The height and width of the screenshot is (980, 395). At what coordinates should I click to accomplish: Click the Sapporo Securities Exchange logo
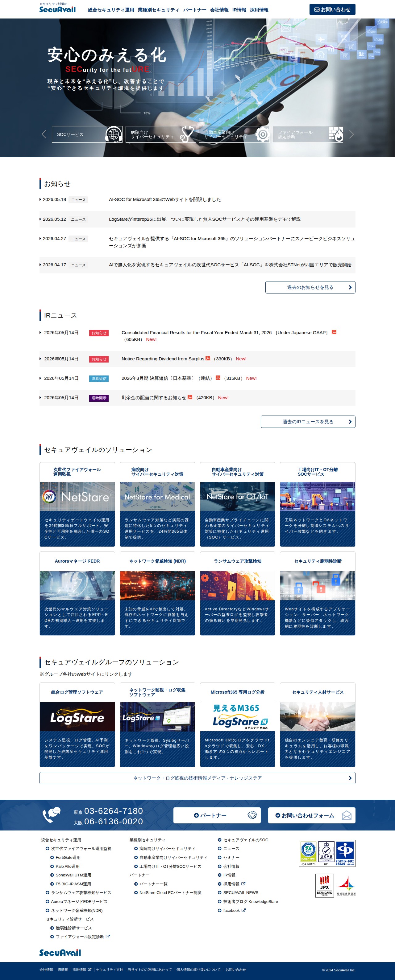tap(346, 885)
